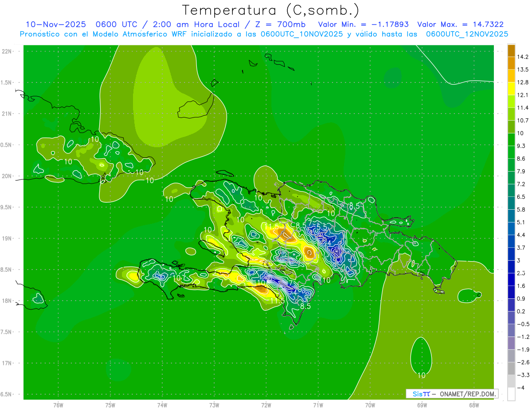
Task: Click the 76W longitude axis label
Action: pyautogui.click(x=58, y=405)
